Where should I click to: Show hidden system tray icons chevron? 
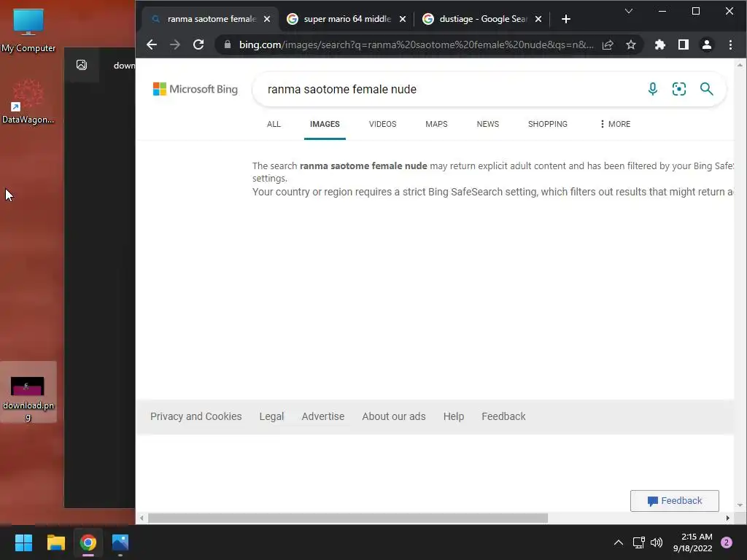click(x=619, y=542)
